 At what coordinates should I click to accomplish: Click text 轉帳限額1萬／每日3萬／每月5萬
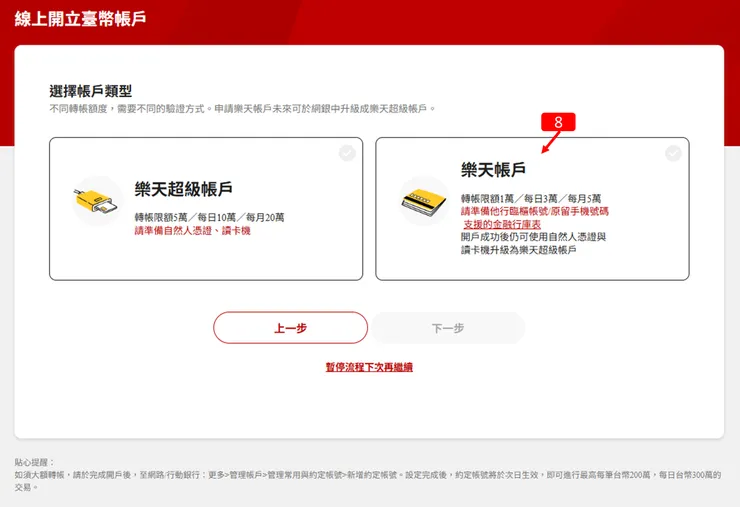tap(531, 198)
